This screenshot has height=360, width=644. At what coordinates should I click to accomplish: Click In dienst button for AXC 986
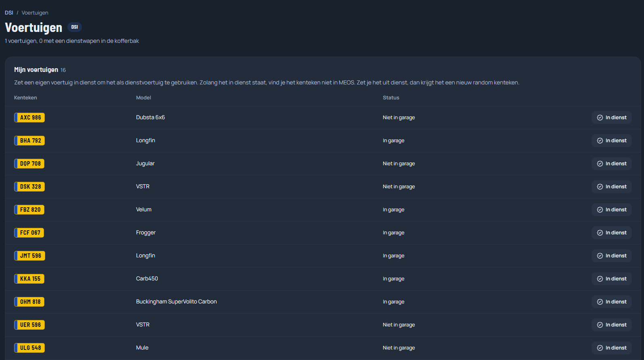click(612, 118)
